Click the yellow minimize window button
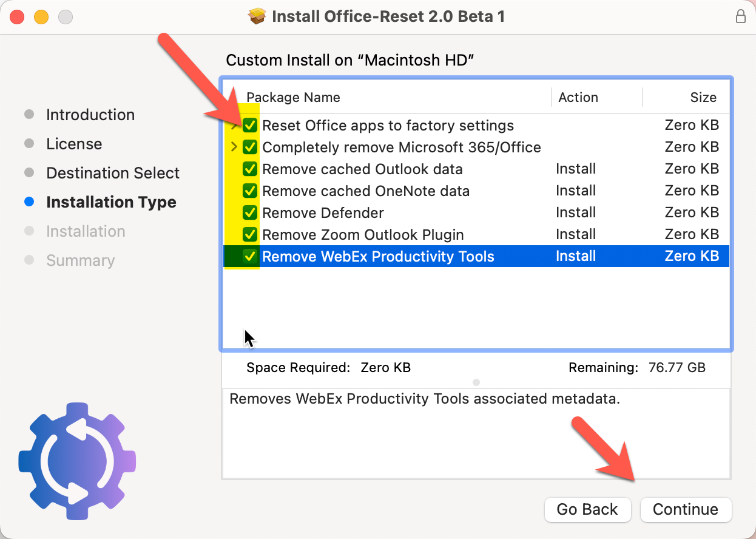This screenshot has height=539, width=756. [41, 17]
